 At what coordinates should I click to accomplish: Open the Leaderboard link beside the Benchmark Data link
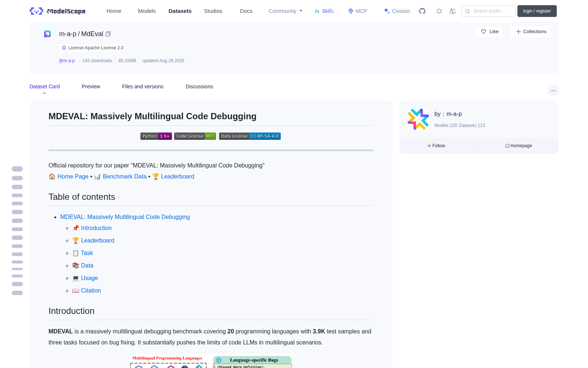(178, 177)
